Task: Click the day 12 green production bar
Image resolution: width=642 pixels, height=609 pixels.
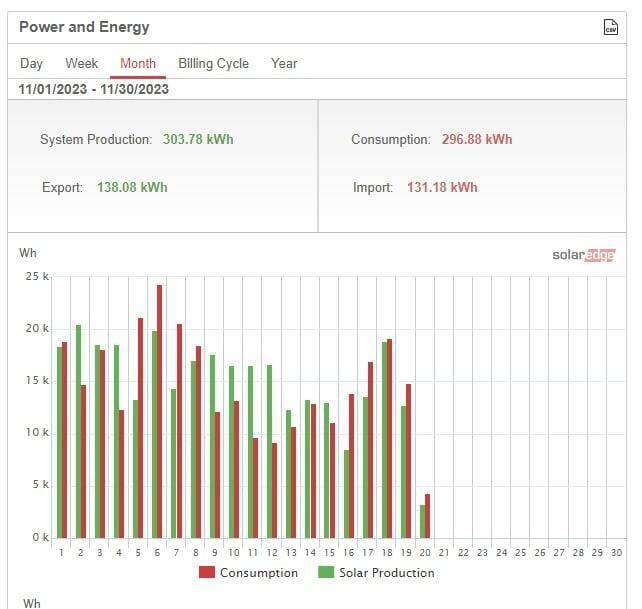Action: [x=269, y=452]
